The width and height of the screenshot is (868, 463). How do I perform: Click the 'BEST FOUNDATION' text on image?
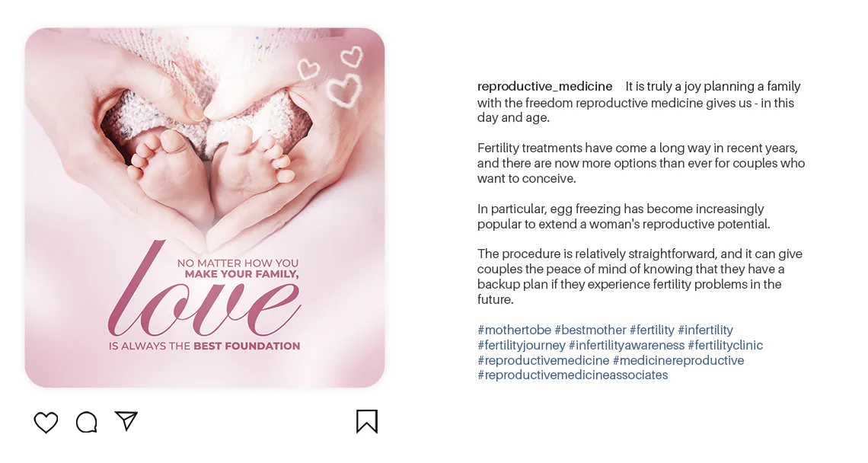[247, 346]
